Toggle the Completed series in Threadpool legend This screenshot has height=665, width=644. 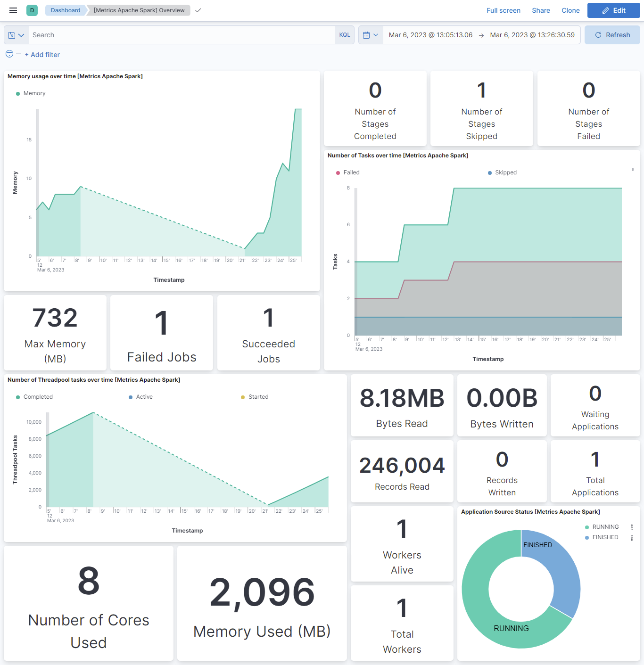pos(38,397)
